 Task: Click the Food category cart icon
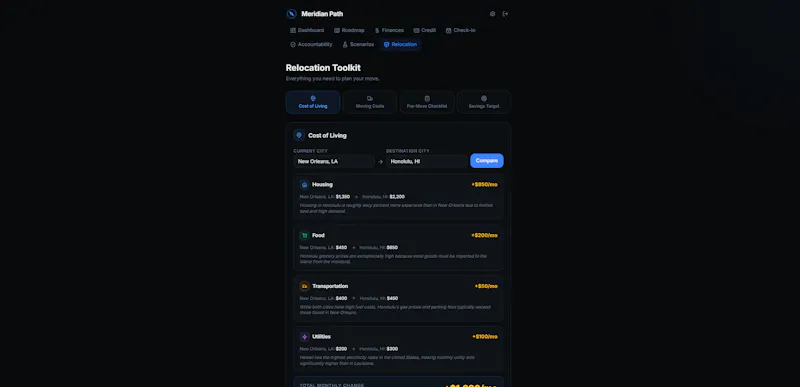click(305, 236)
